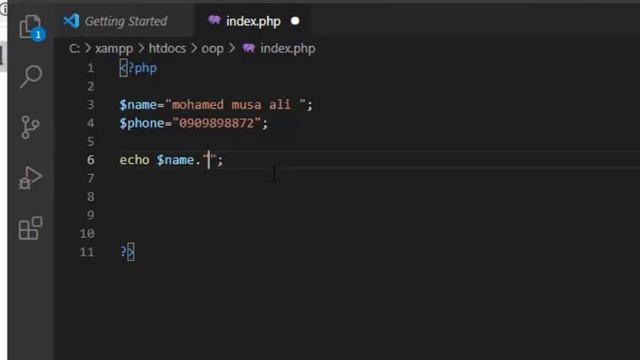Click line number 11 in the gutter
Viewport: 640px width, 360px height.
pyautogui.click(x=87, y=252)
